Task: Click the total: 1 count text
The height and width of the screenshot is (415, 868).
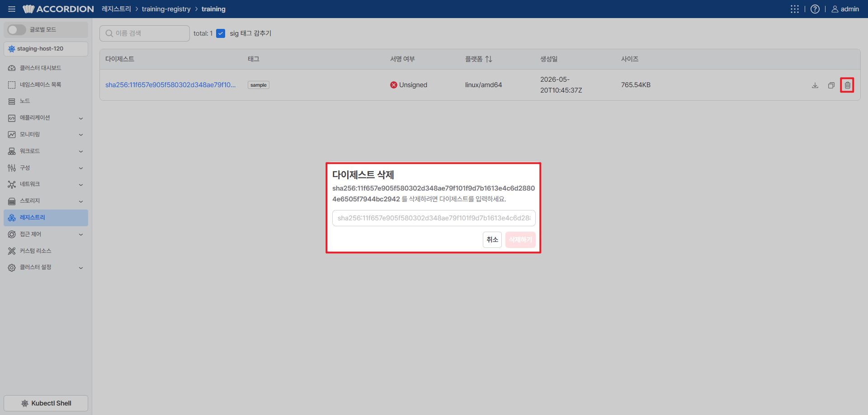Action: click(203, 33)
